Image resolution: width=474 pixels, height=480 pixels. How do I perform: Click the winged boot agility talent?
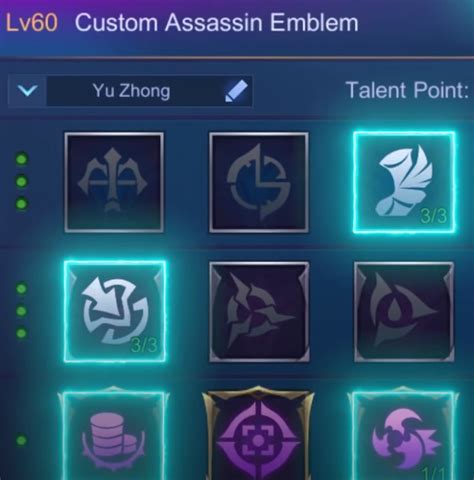pos(404,182)
